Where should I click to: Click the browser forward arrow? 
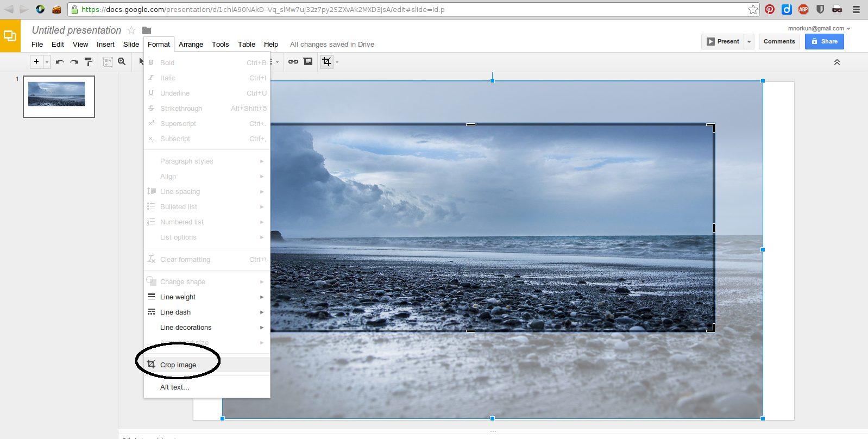23,9
